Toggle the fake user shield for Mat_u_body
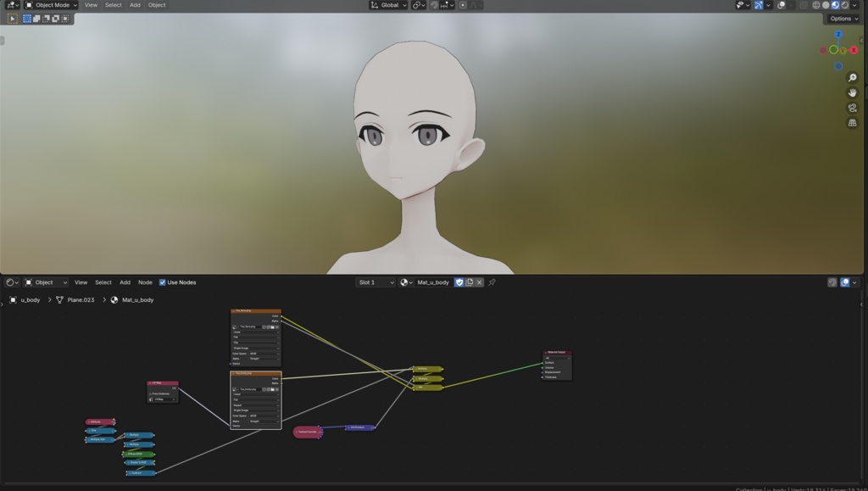Image resolution: width=868 pixels, height=491 pixels. click(x=459, y=282)
